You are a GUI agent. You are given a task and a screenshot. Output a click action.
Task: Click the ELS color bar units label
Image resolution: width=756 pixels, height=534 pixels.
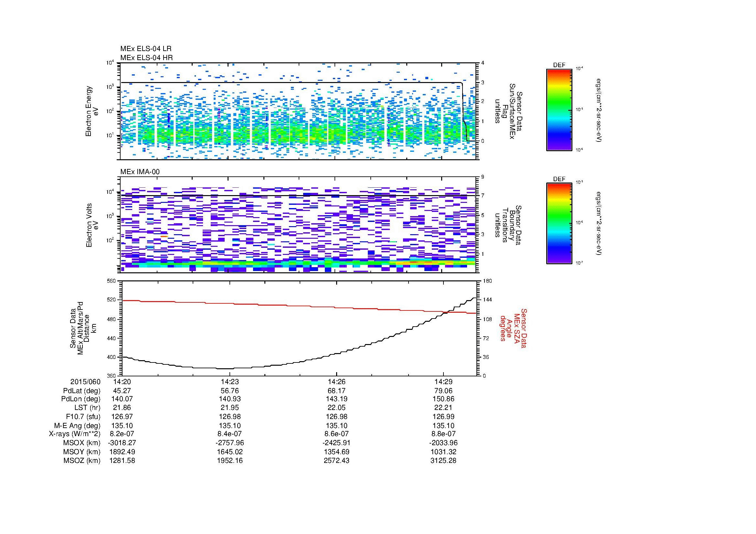[599, 110]
